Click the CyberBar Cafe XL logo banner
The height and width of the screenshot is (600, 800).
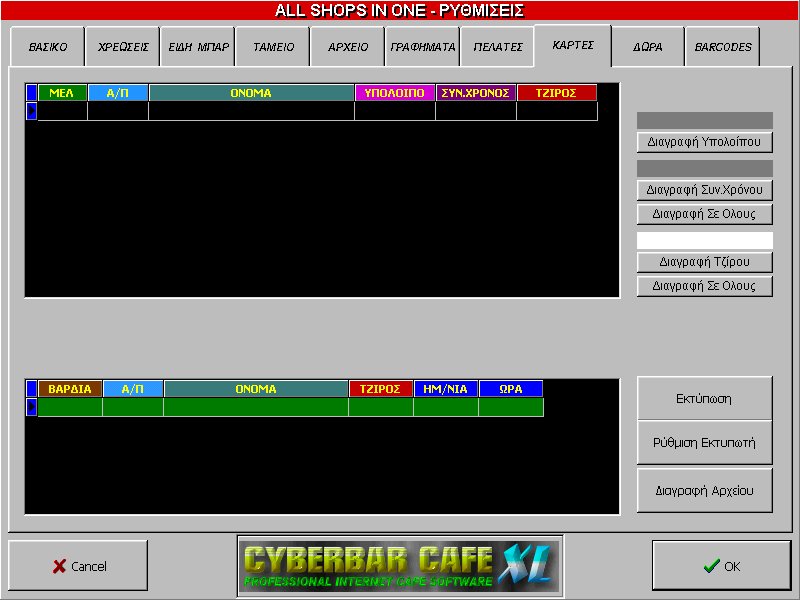click(400, 565)
